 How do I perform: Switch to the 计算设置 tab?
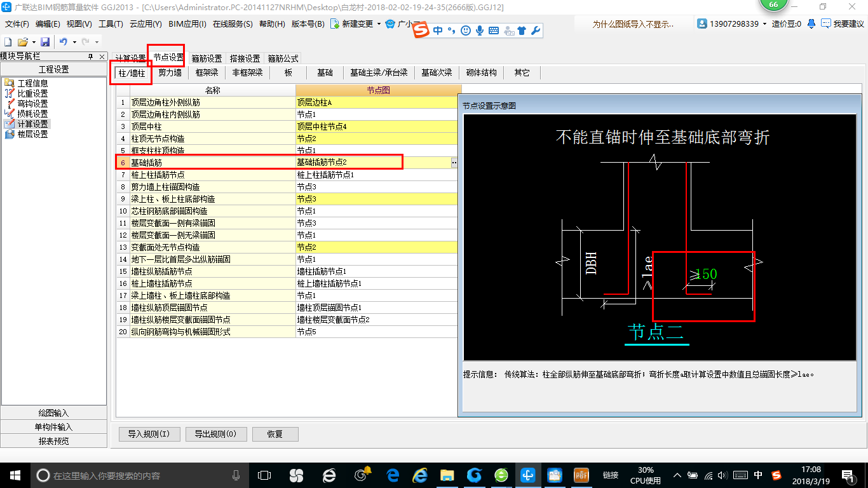point(130,58)
